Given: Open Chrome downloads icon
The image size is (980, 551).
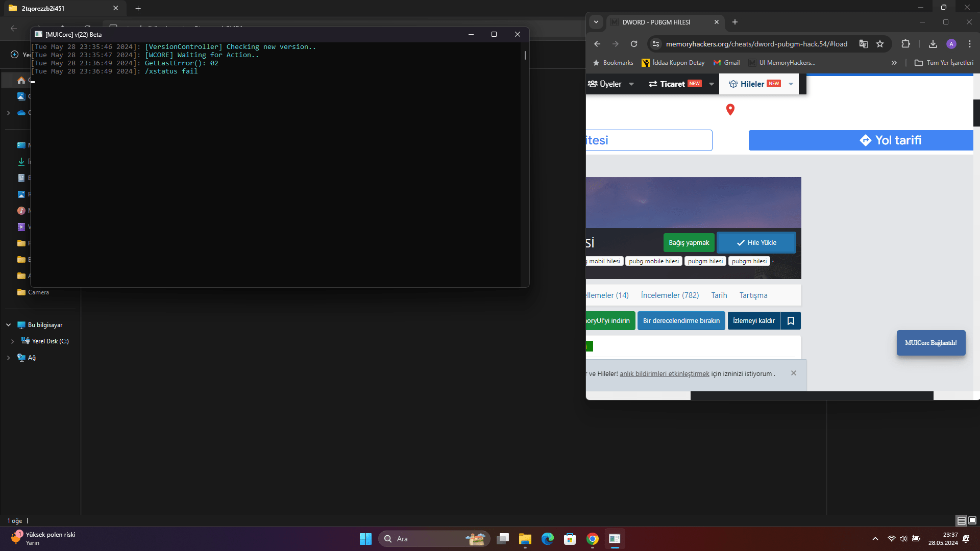Looking at the screenshot, I should pos(933,44).
